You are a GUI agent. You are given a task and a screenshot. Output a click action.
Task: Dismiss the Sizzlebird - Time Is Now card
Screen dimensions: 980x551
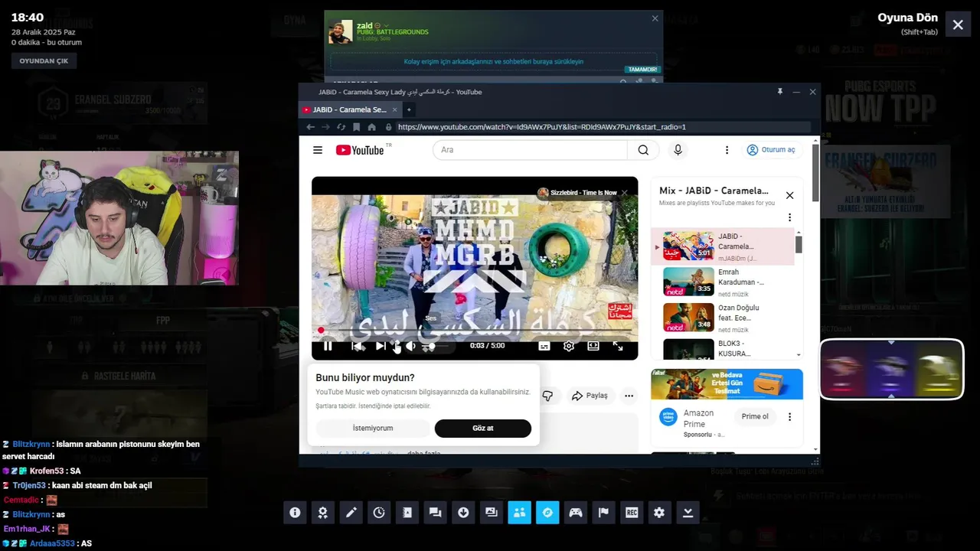(624, 193)
